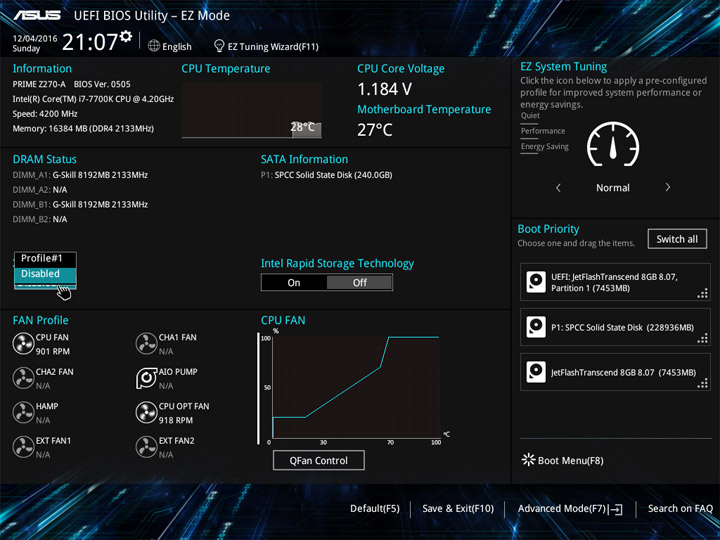Screen dimensions: 720x540
Task: Select the AIO PUMP icon
Action: coord(146,378)
